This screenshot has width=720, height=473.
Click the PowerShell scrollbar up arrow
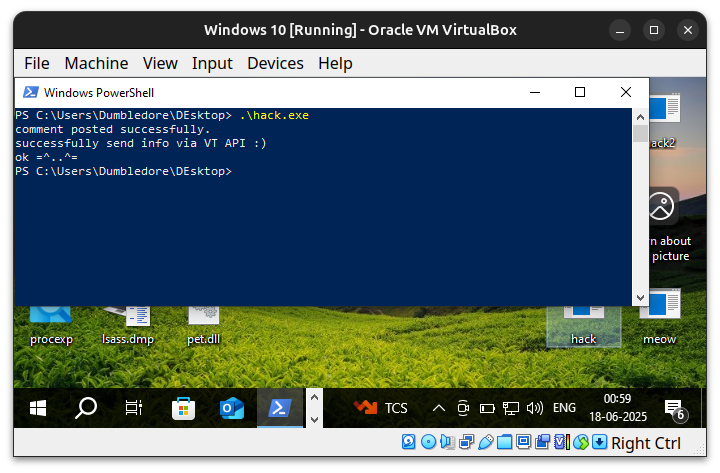coord(641,117)
